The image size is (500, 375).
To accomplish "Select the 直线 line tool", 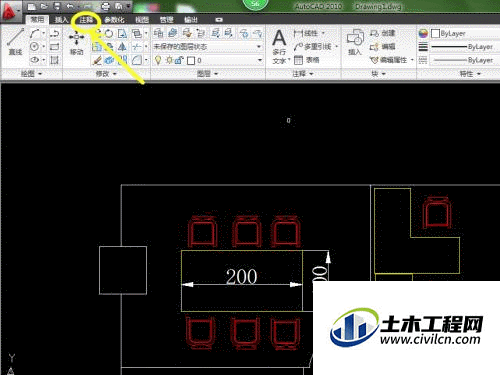I will (15, 41).
